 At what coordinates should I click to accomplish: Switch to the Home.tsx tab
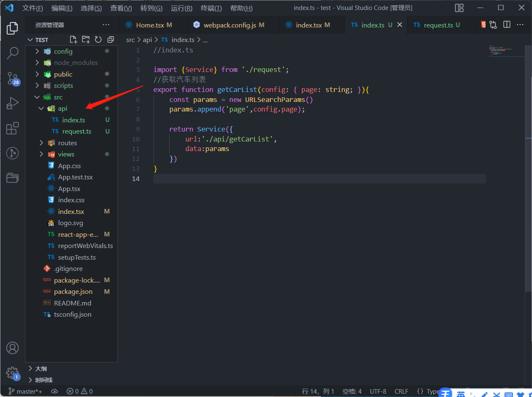pyautogui.click(x=152, y=25)
